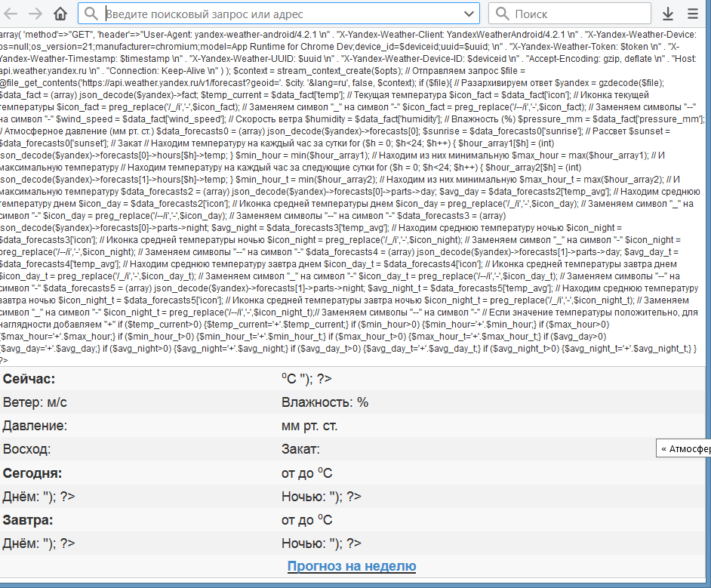Click the Восход: label

click(x=26, y=449)
